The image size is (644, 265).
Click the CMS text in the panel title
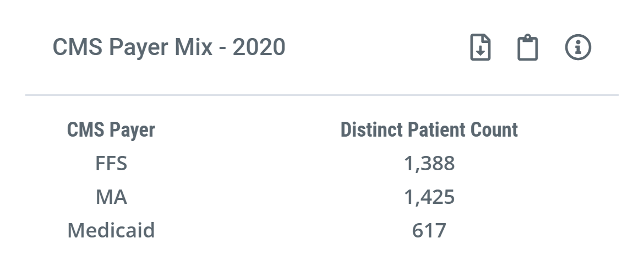click(x=78, y=47)
